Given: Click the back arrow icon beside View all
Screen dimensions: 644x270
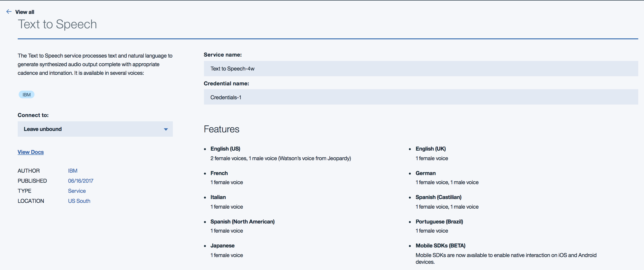Looking at the screenshot, I should (x=9, y=12).
